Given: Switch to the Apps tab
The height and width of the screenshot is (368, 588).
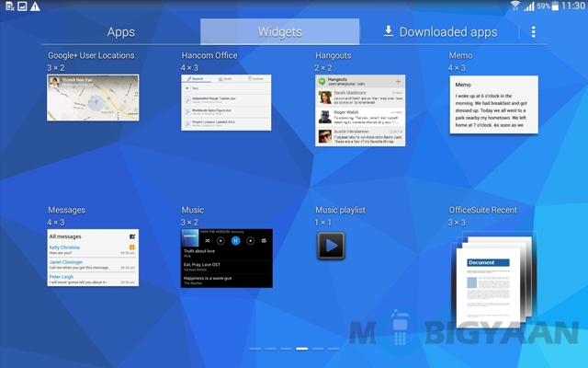Looking at the screenshot, I should [x=120, y=32].
